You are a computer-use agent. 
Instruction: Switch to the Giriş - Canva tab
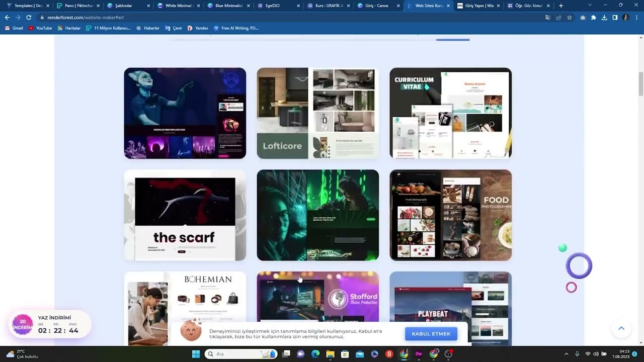point(376,6)
